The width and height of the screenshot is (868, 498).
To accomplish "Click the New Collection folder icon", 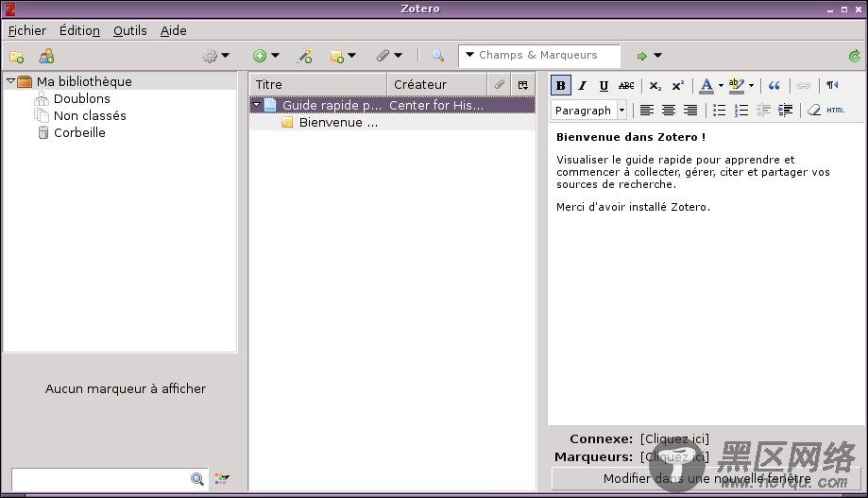I will click(17, 56).
